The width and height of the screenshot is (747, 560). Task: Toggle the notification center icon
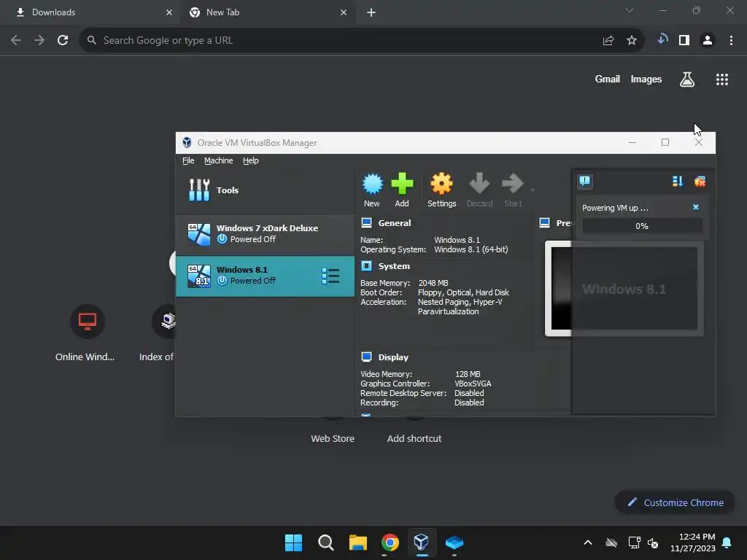[584, 181]
